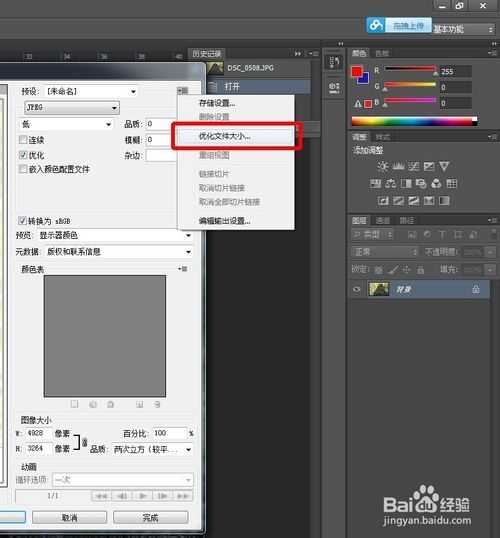Add a Color Lookup adjustment (grid icon)

[452, 184]
